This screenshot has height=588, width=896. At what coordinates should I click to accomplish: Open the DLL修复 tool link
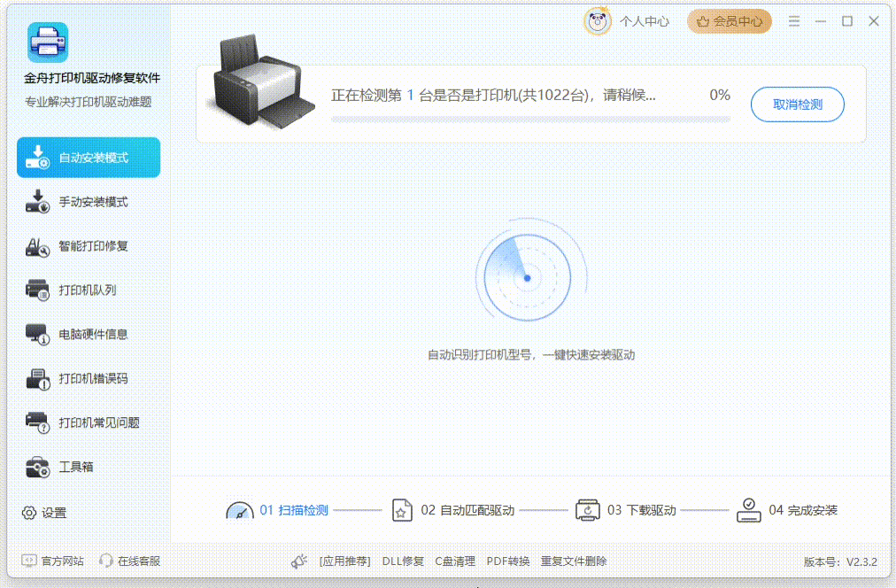point(404,561)
